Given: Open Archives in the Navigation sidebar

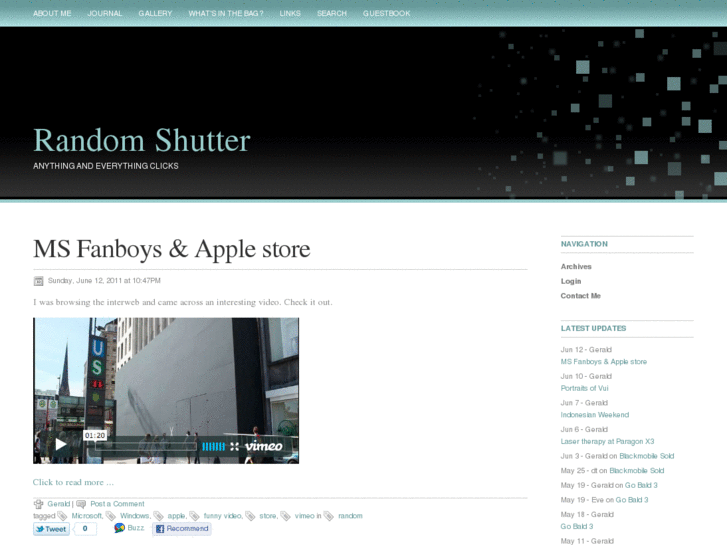Looking at the screenshot, I should coord(576,267).
